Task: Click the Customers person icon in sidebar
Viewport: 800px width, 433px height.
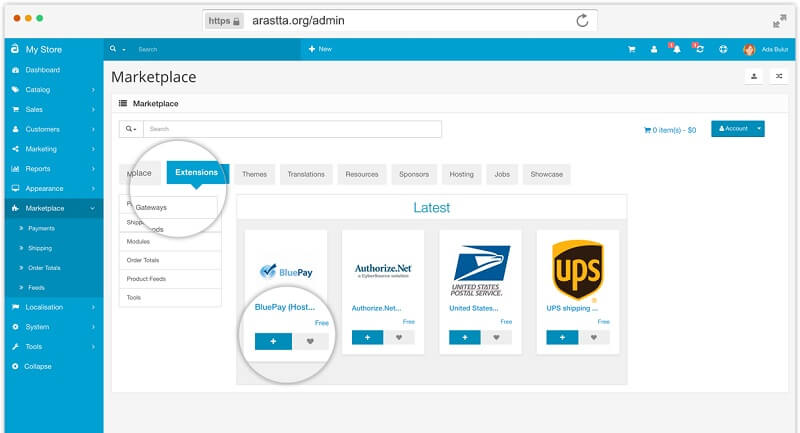Action: pyautogui.click(x=15, y=129)
